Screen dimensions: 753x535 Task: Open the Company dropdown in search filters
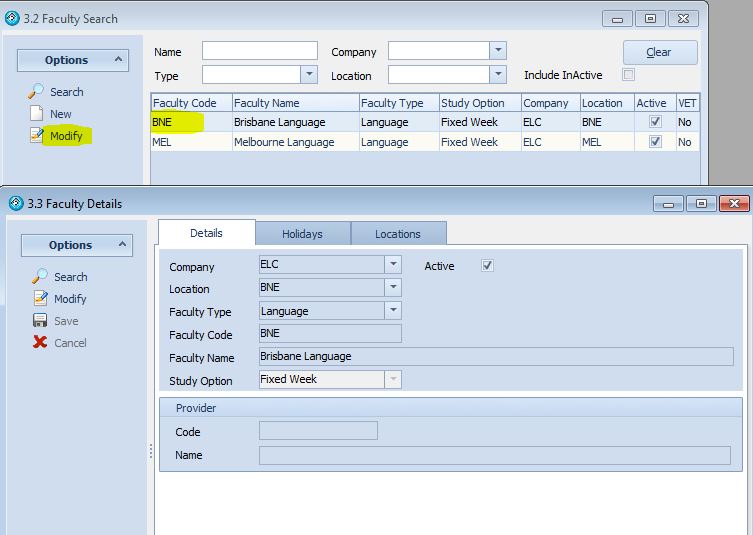click(x=497, y=51)
